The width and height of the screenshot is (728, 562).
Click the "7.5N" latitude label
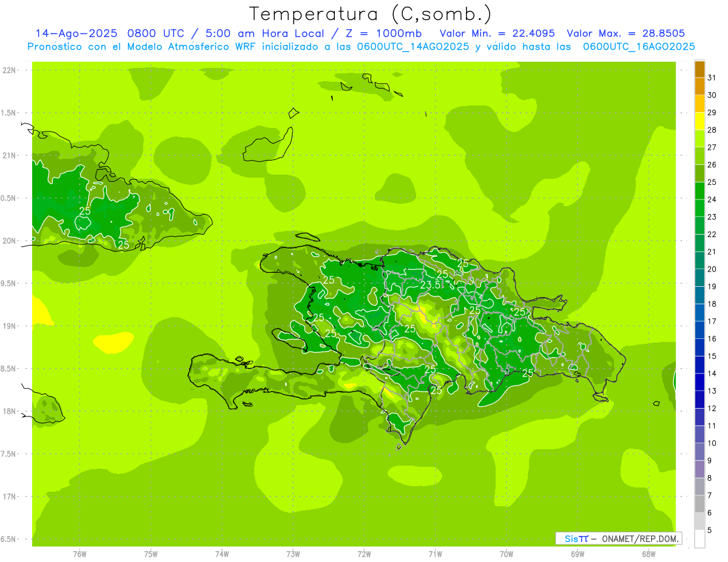tap(10, 454)
